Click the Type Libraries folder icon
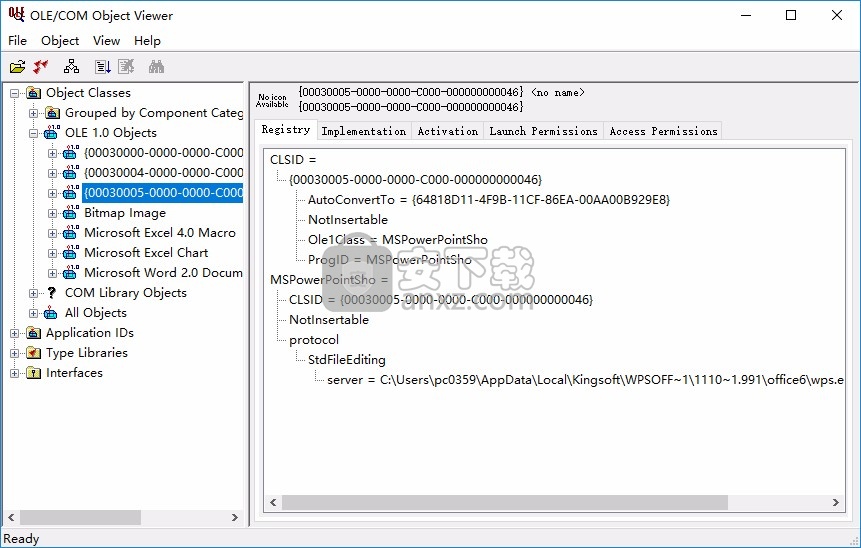Viewport: 861px width, 548px height. pyautogui.click(x=33, y=353)
